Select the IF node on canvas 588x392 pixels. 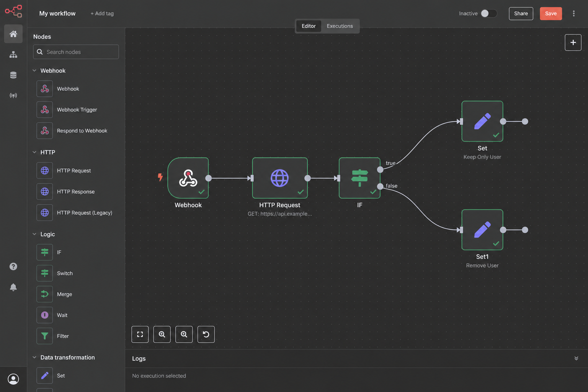(359, 178)
